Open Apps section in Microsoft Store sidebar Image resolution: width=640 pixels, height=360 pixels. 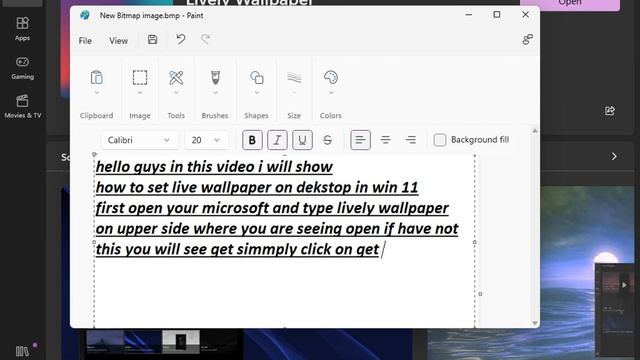point(22,29)
